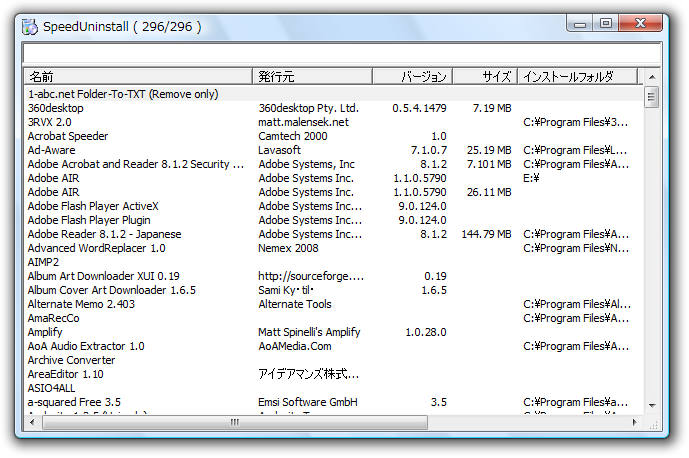Screen dimensions: 689x458
Task: Click the 1.0.28.0 version cell
Action: [x=425, y=332]
